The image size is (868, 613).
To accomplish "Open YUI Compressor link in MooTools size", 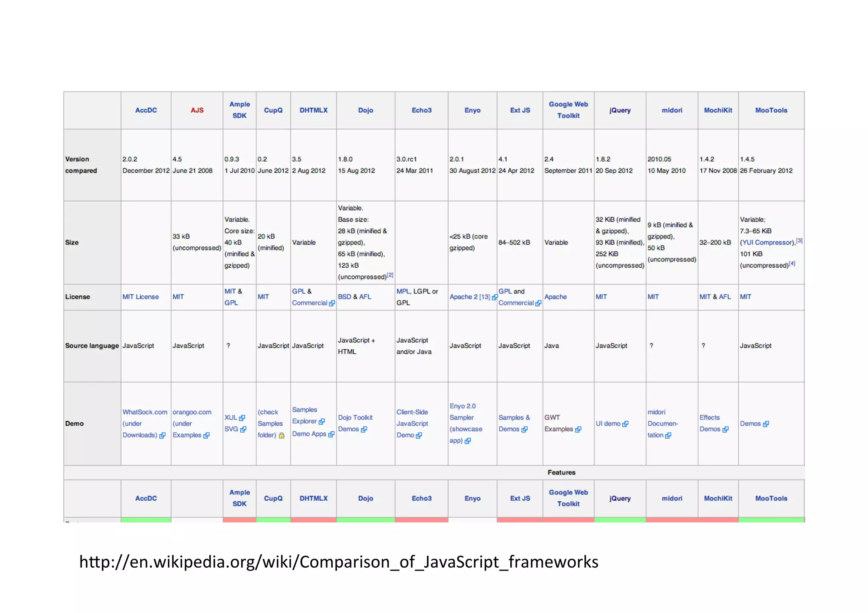I will 768,242.
